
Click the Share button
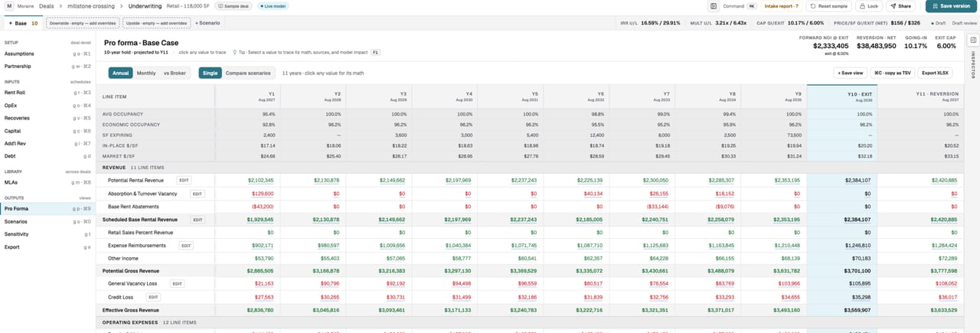(x=903, y=5)
